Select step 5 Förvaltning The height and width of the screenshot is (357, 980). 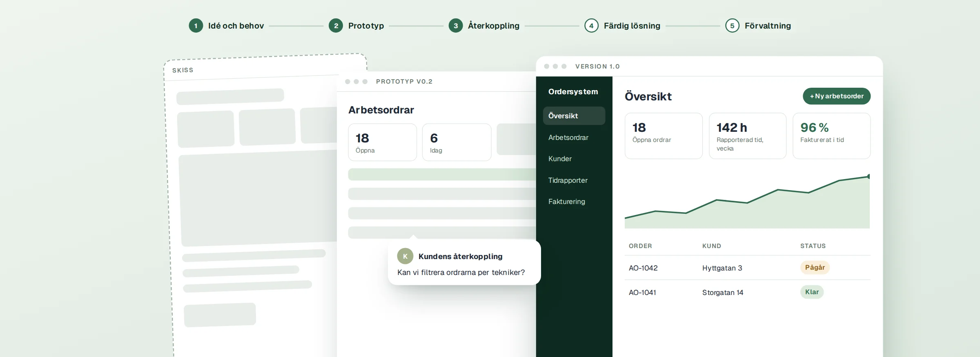[758, 26]
